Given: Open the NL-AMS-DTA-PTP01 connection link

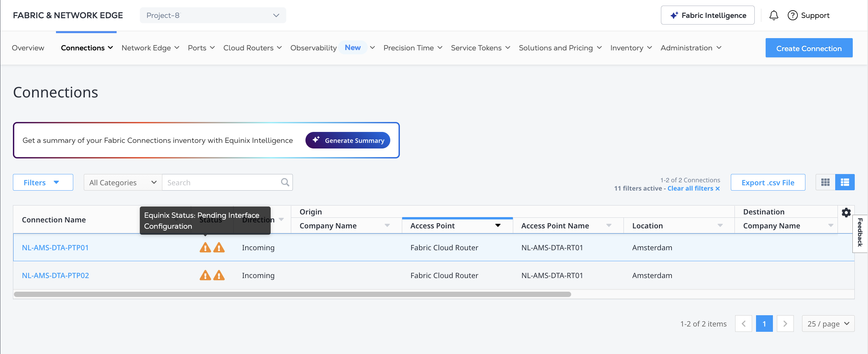Looking at the screenshot, I should click(55, 248).
